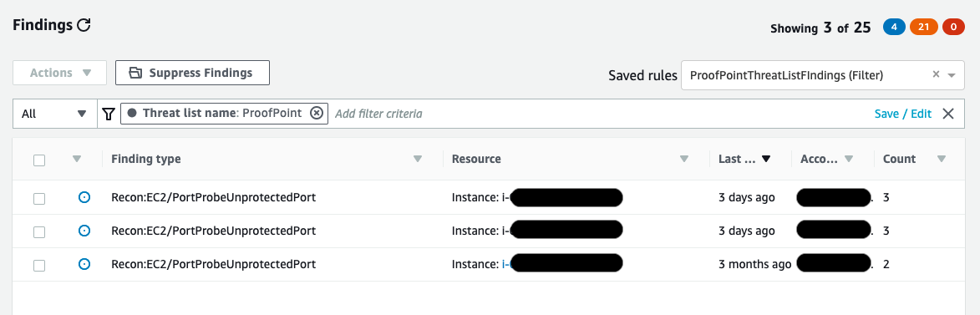Screen dimensions: 980x315
Task: Select checkbox of 3 months ago finding
Action: [x=39, y=265]
